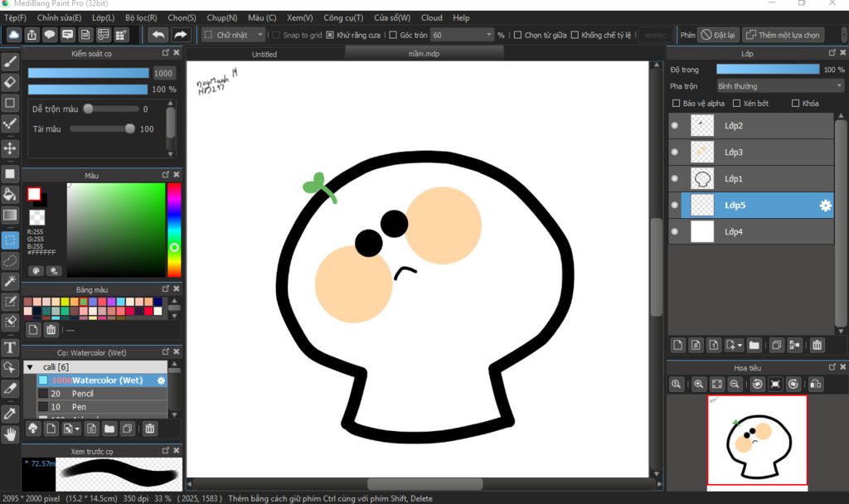The width and height of the screenshot is (849, 504).
Task: Open the cloud icon in top toolbar
Action: point(14,35)
